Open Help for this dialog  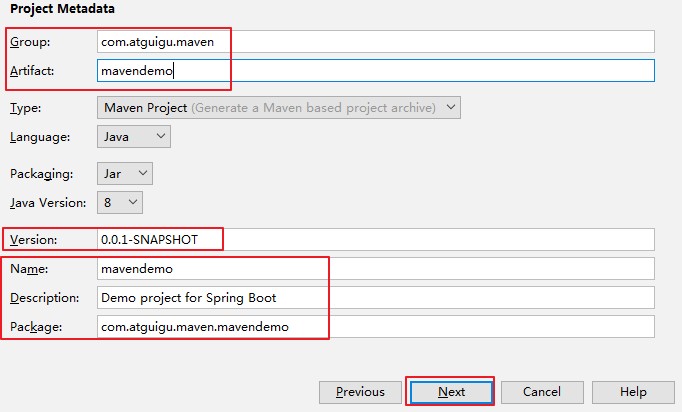pos(633,392)
